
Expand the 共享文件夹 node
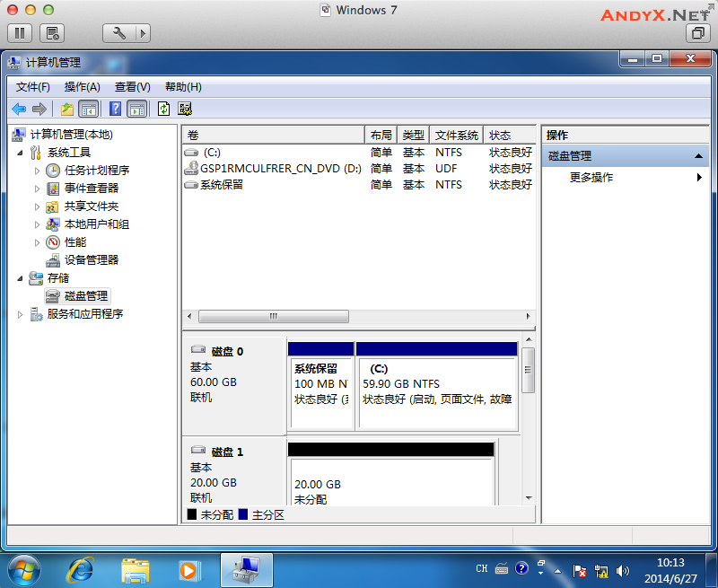(x=37, y=206)
